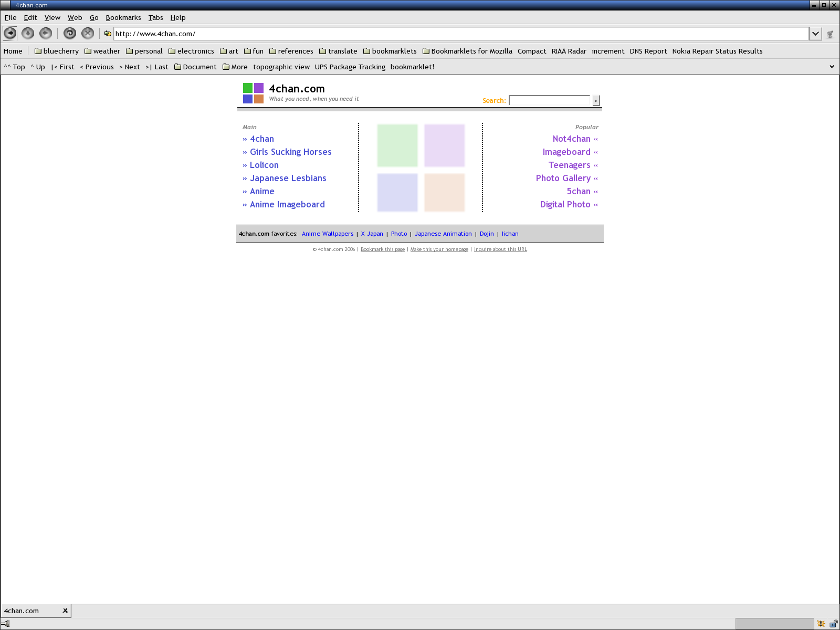Click the 4chan.com colored squares logo
This screenshot has width=840, height=630.
(x=253, y=93)
